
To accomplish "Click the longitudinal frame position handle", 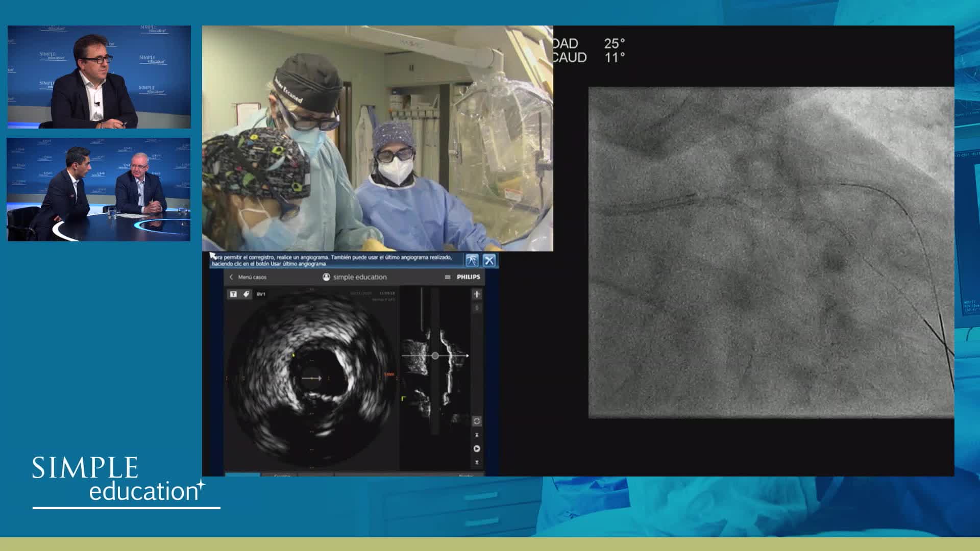I will point(435,356).
